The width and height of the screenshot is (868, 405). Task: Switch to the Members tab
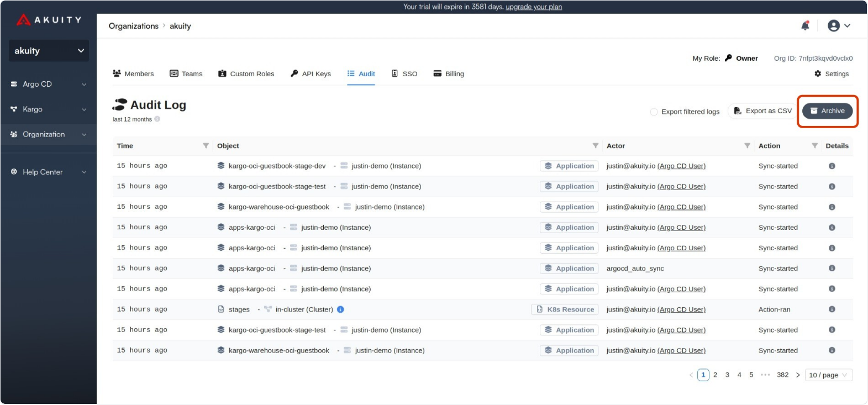coord(133,73)
